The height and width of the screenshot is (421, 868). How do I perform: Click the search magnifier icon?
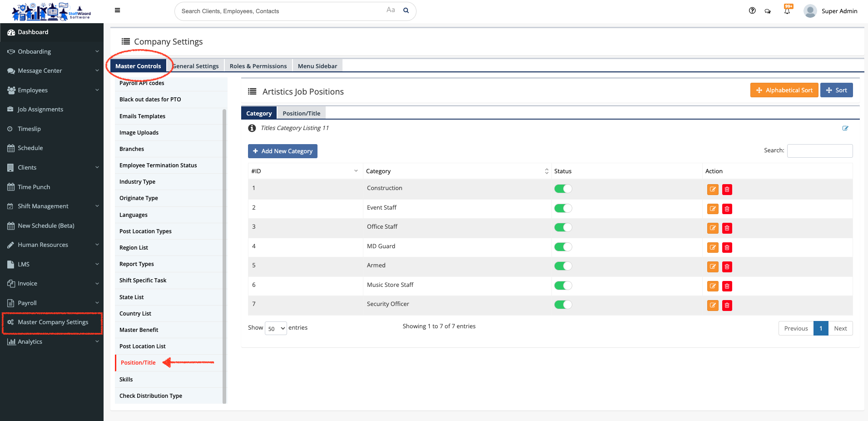[406, 10]
